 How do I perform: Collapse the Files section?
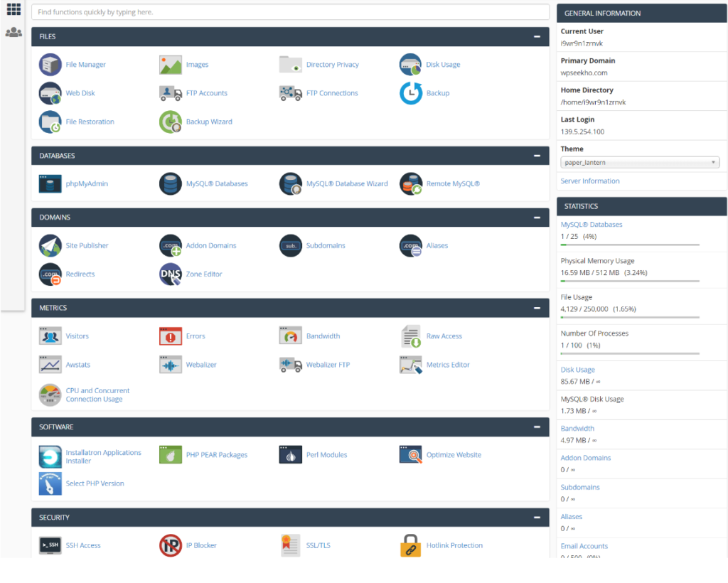pos(537,37)
